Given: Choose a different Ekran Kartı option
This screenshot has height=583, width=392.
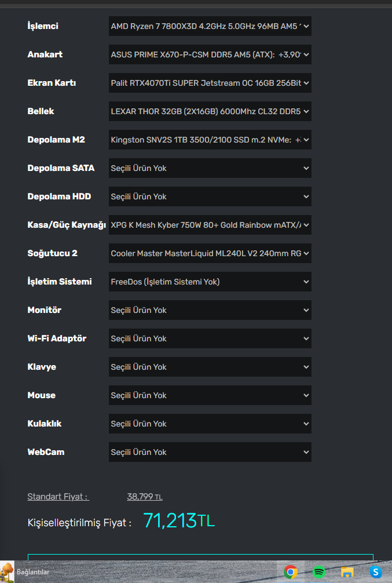Looking at the screenshot, I should (x=210, y=83).
